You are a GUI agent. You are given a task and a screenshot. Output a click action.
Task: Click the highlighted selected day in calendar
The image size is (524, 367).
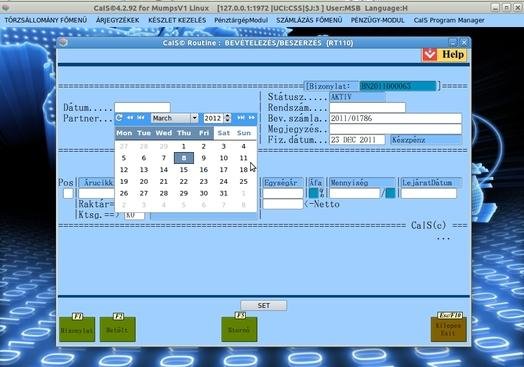[184, 158]
